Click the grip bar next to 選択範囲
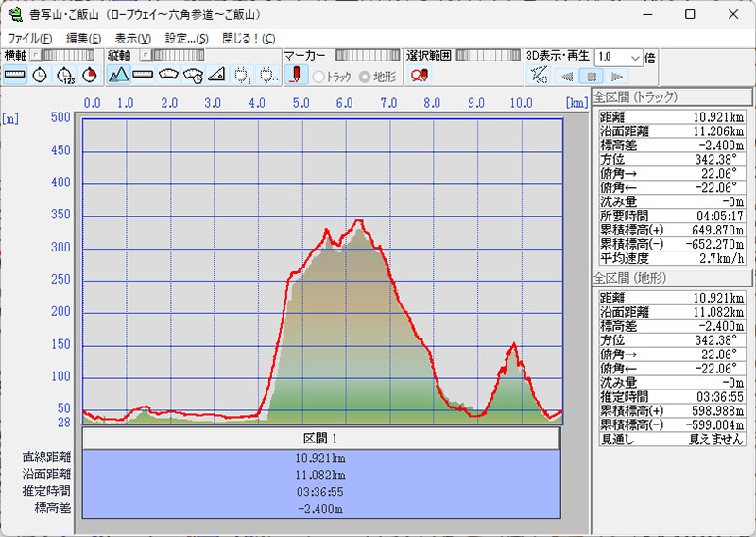The height and width of the screenshot is (537, 756). pyautogui.click(x=489, y=55)
